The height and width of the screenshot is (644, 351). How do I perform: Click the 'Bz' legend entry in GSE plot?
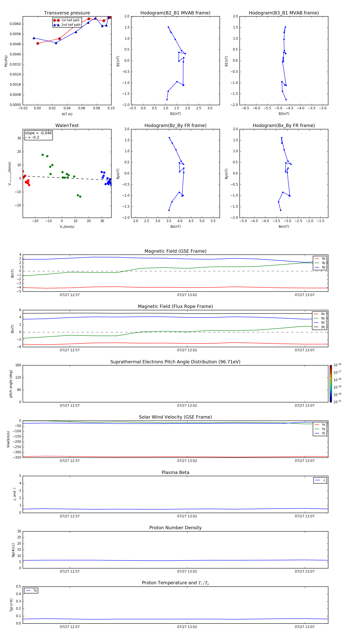click(x=320, y=267)
